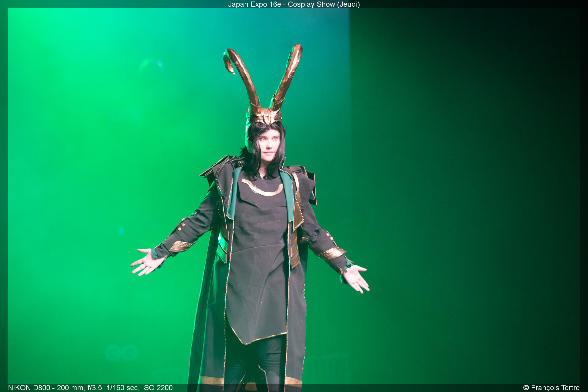Click the title 'Japan Expo 16e - Cosplay Show (Jeudi)'
The height and width of the screenshot is (392, 588).
(x=294, y=4)
